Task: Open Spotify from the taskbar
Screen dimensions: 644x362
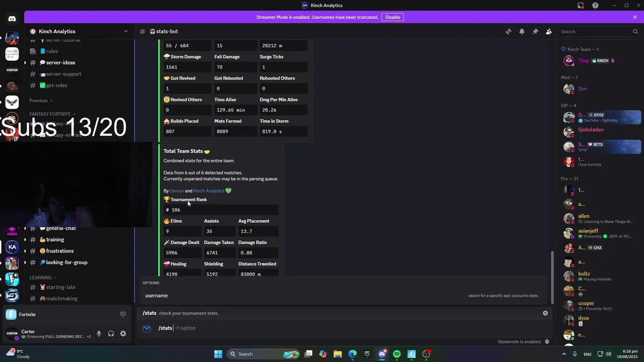Action: (x=396, y=354)
